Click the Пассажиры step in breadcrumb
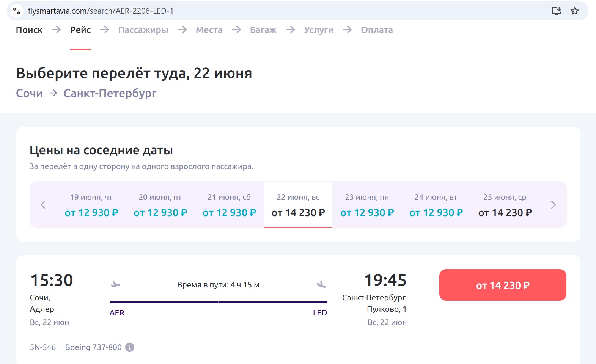The height and width of the screenshot is (364, 596). coord(143,30)
